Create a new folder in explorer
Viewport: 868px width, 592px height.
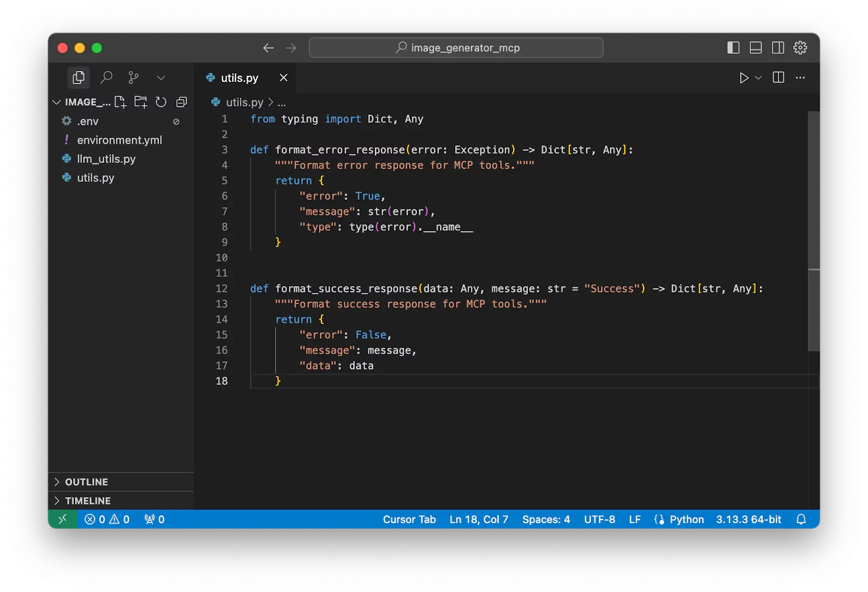[141, 102]
